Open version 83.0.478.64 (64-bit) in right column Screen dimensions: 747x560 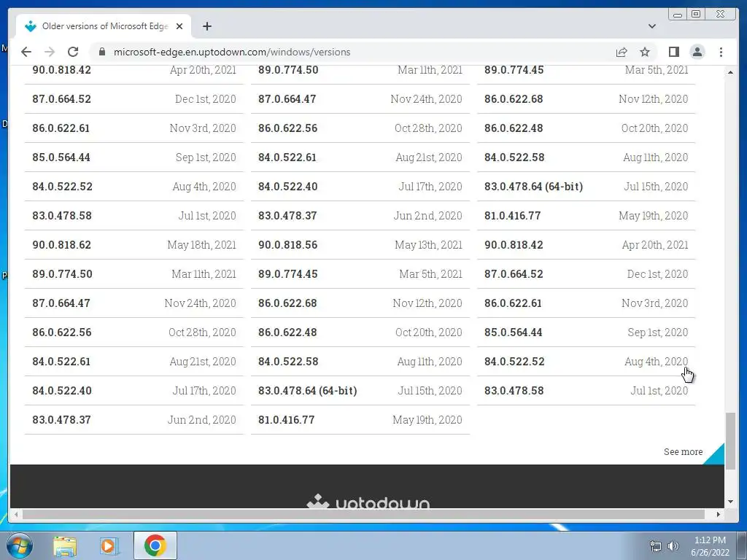586,186
